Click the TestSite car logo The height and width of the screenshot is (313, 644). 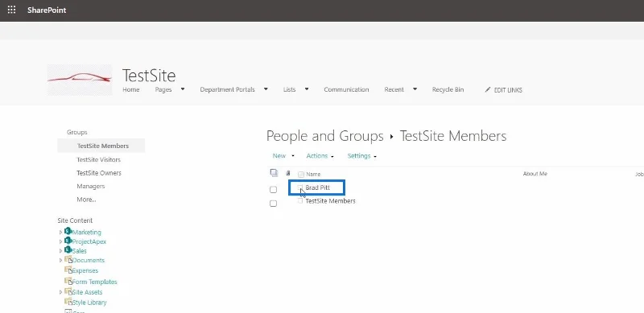(x=80, y=80)
